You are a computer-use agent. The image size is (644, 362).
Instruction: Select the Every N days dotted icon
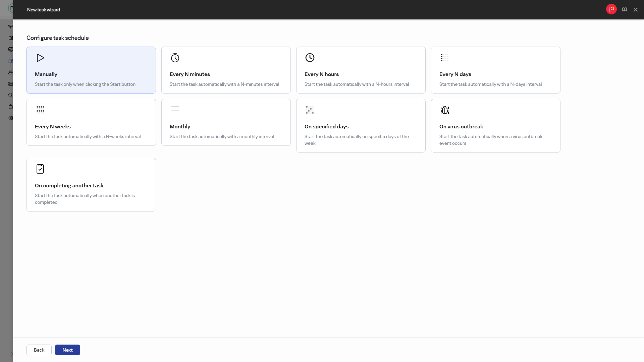click(445, 58)
